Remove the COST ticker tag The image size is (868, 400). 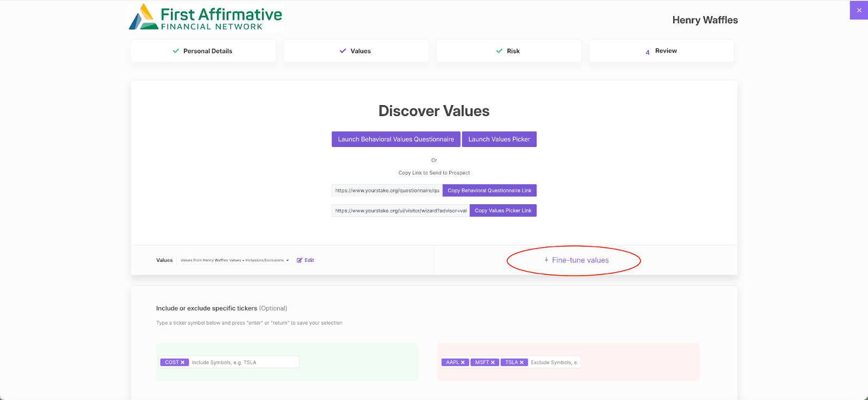point(183,363)
